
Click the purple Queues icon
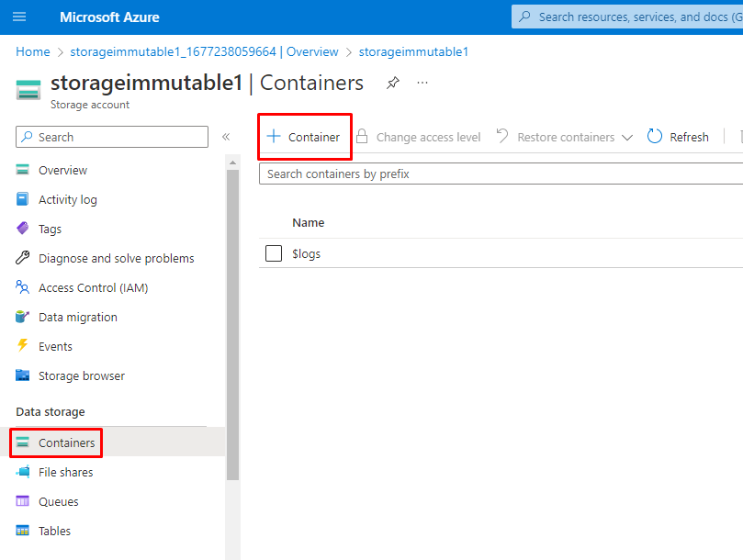click(22, 500)
